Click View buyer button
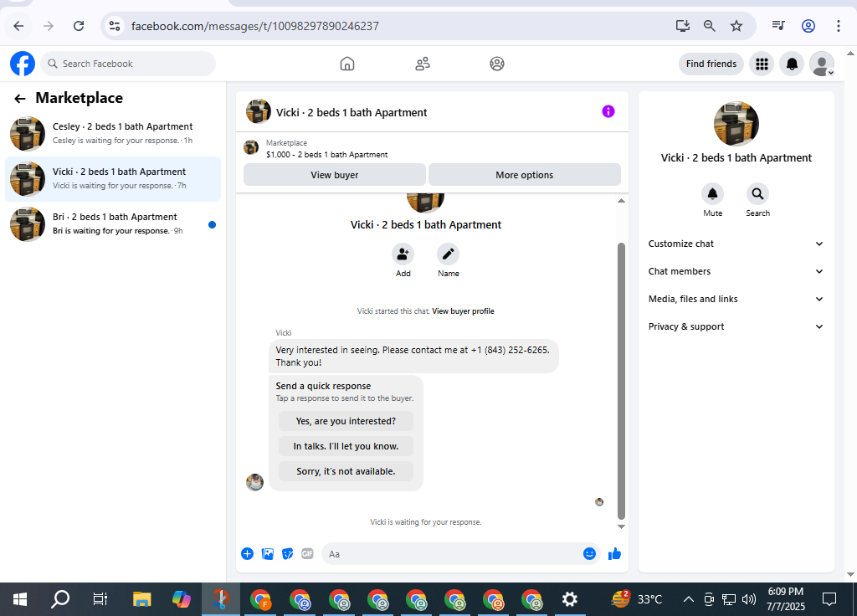 335,175
